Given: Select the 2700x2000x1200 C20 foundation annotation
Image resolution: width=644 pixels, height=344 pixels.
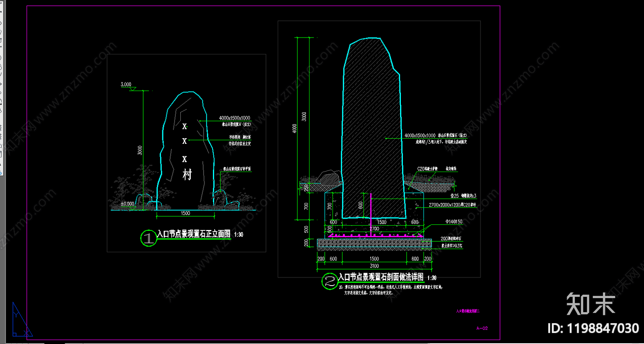Looking at the screenshot, I should coord(452,205).
